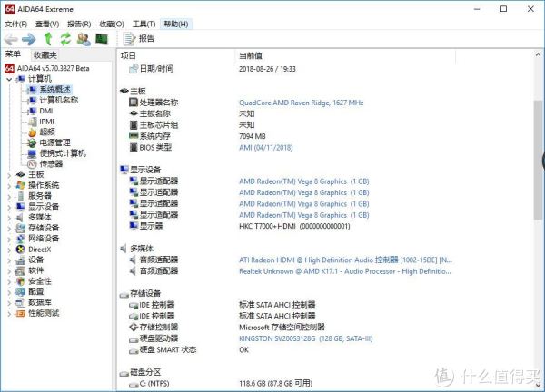This screenshot has width=545, height=392.
Task: Click the scrollbar up arrow
Action: [538, 54]
